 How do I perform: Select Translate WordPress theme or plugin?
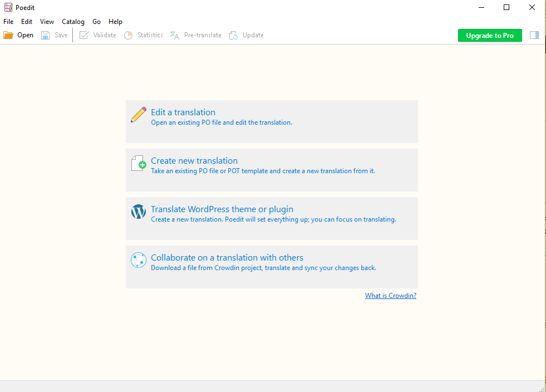pos(222,209)
